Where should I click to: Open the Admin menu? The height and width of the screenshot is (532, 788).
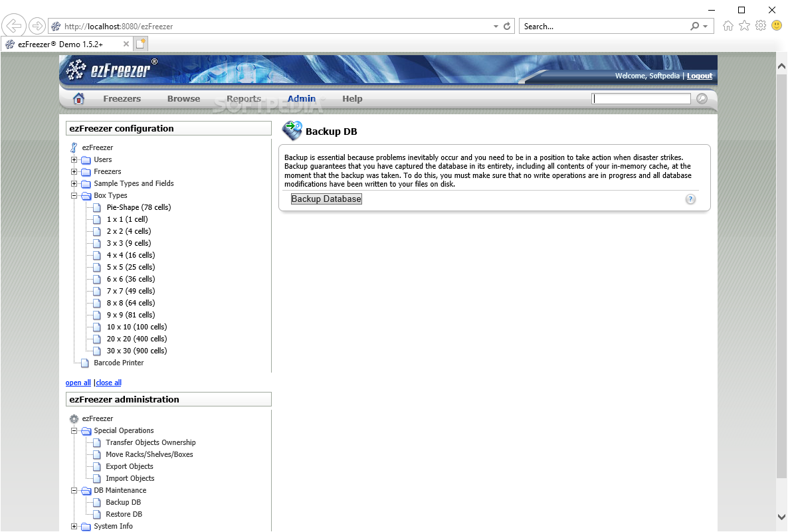pos(302,99)
